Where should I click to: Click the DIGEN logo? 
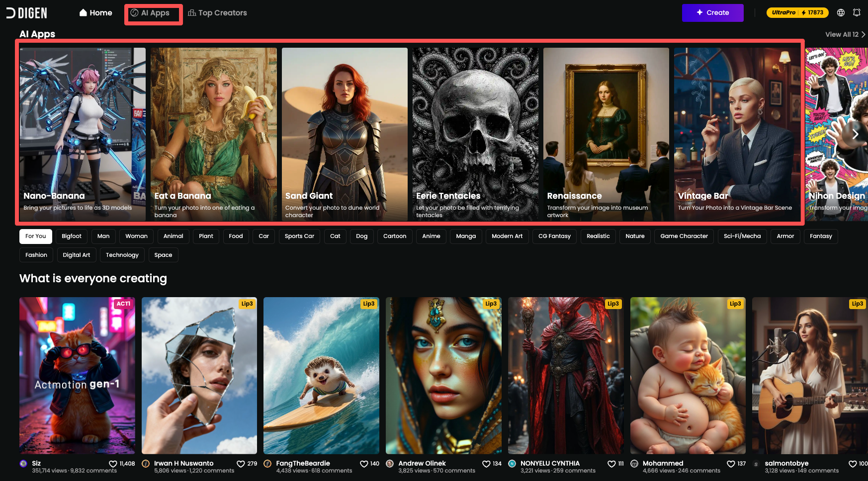point(26,13)
